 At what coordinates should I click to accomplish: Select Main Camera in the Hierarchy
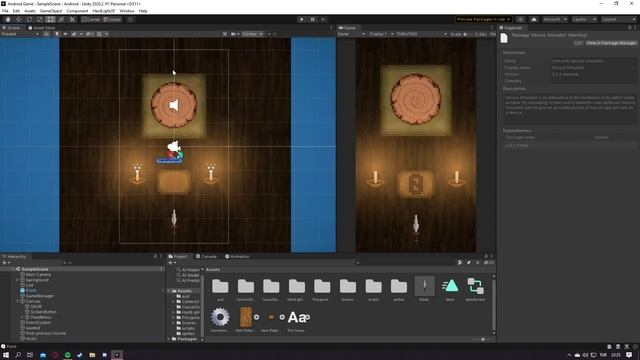(x=38, y=274)
